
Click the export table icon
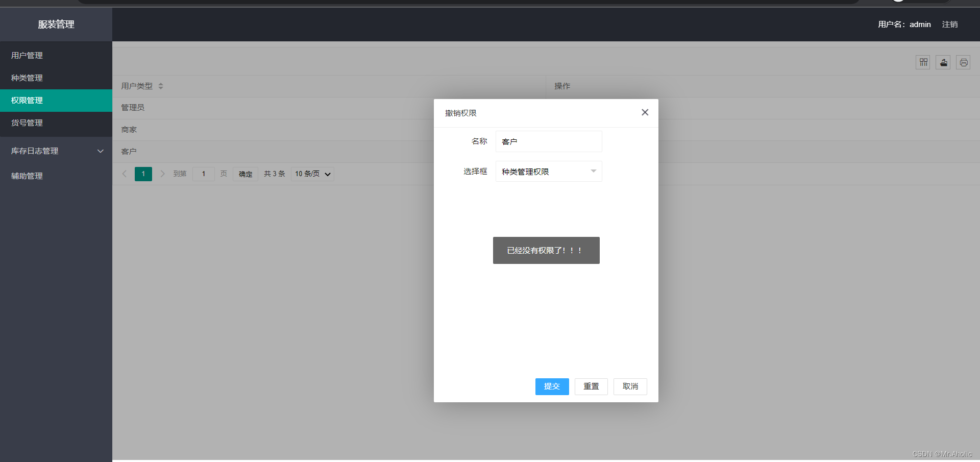pyautogui.click(x=943, y=62)
